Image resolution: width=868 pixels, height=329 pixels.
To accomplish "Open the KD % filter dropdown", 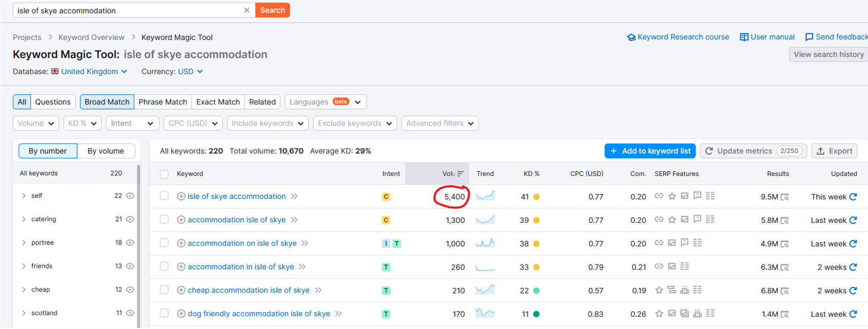I will point(83,124).
